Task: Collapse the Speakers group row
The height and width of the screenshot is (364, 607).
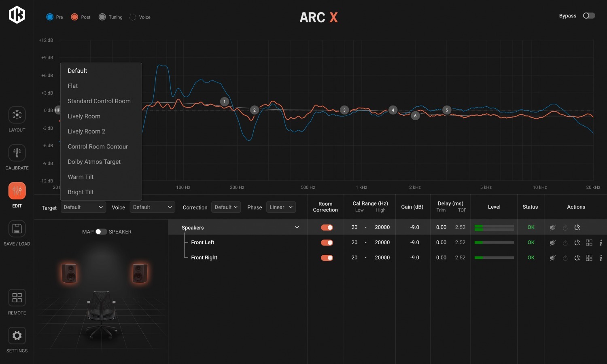Action: (x=297, y=227)
